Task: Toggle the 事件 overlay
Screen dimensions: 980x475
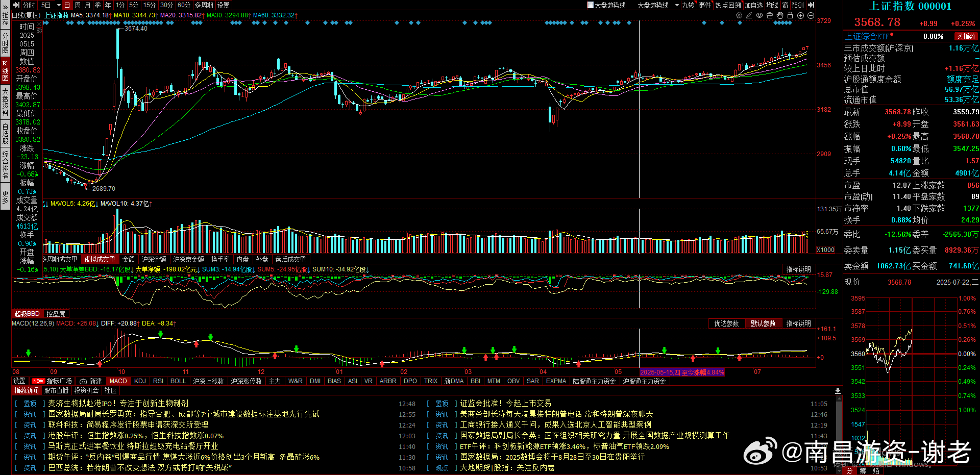Action: tap(705, 5)
